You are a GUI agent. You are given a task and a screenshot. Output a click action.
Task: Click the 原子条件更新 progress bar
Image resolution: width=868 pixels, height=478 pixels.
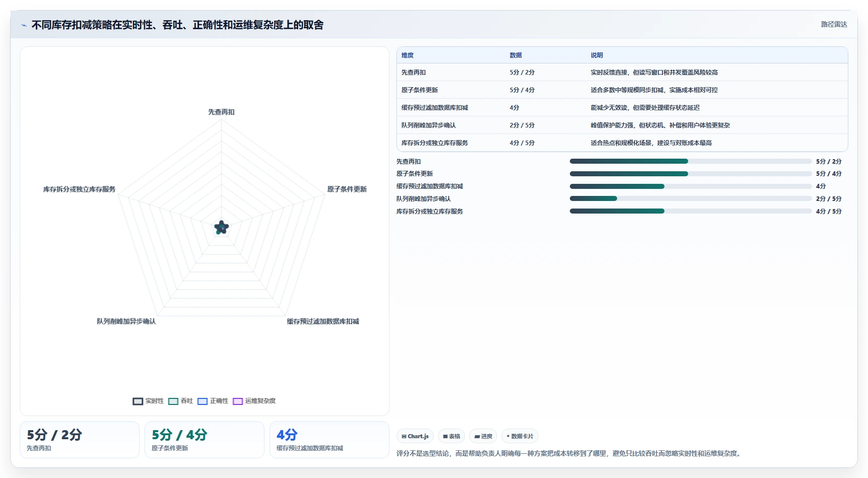pyautogui.click(x=691, y=174)
